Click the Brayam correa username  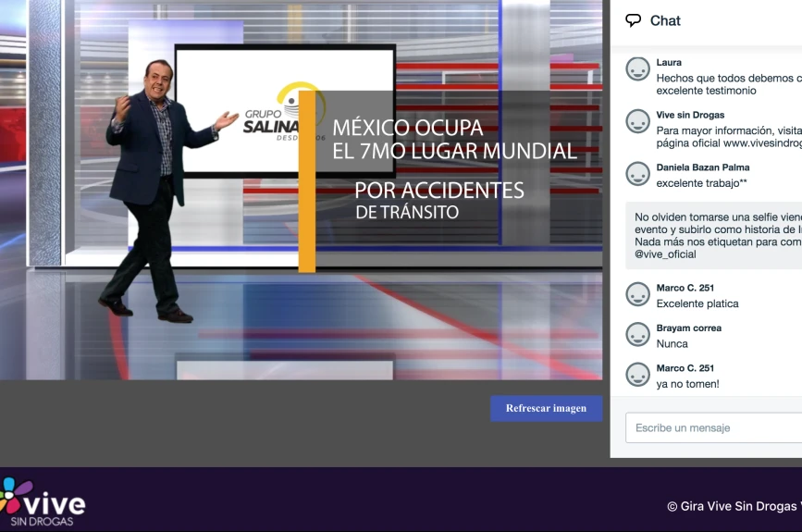(689, 328)
